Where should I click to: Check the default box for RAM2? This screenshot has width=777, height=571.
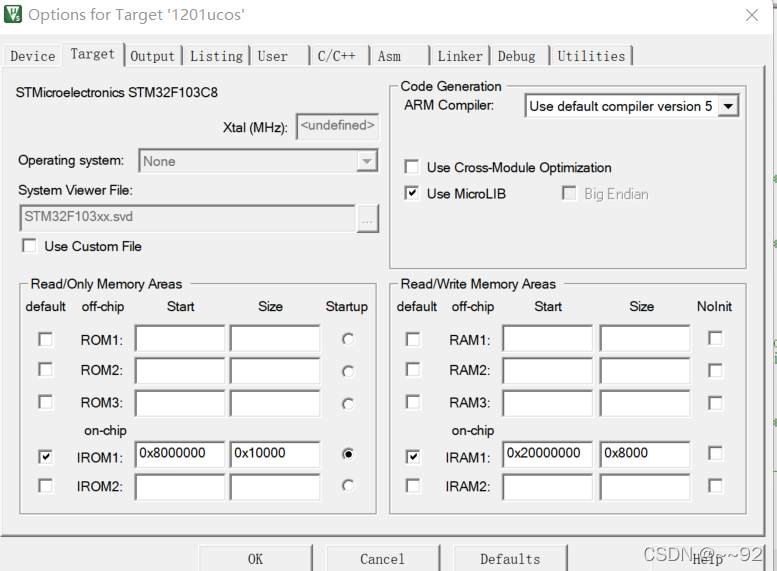tap(413, 370)
